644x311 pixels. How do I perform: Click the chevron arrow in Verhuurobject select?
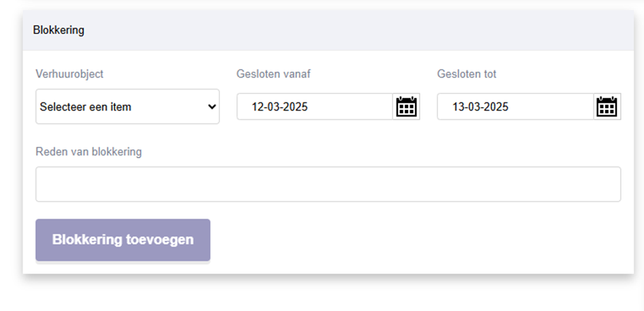click(x=212, y=107)
